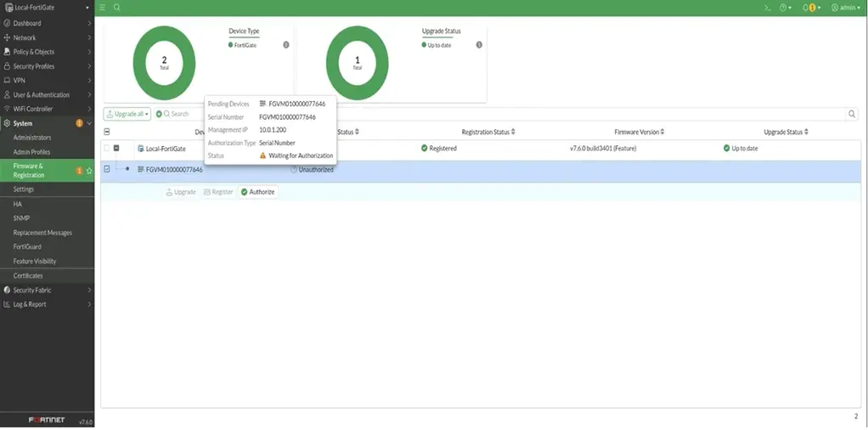The image size is (868, 430).
Task: Open the Administrators page
Action: (x=32, y=138)
